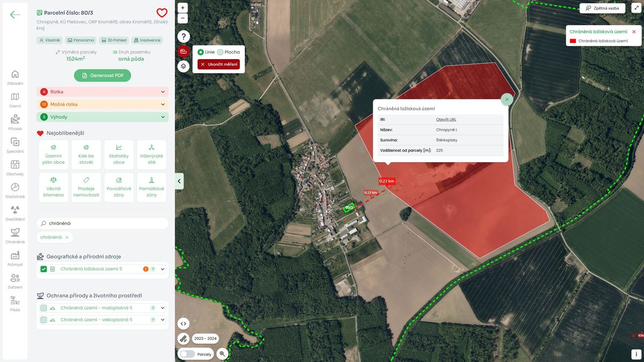Open Prodeje nemovitostí tile
644x362 pixels.
click(x=86, y=187)
